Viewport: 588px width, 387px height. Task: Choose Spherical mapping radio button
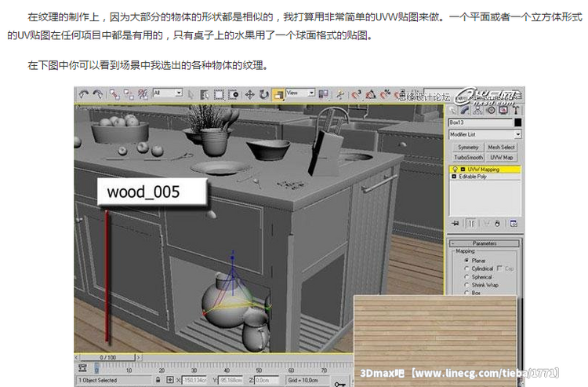pos(467,276)
